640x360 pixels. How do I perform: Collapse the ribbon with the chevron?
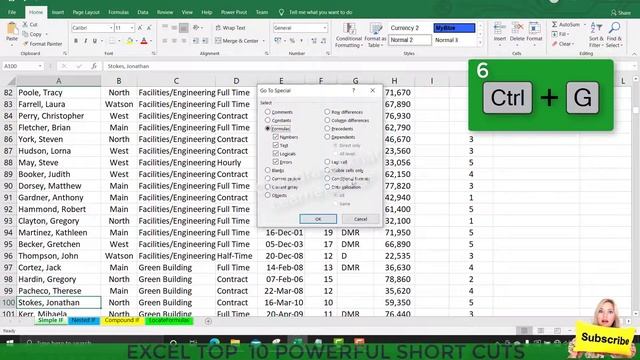coord(634,54)
